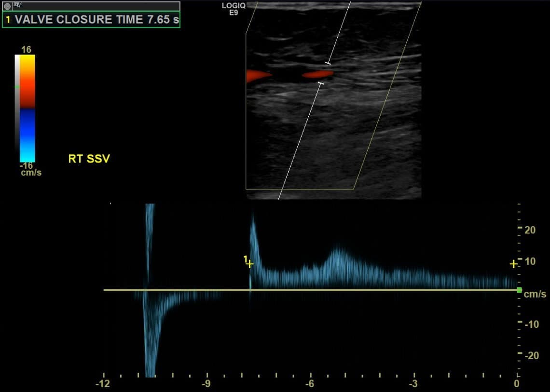The width and height of the screenshot is (550, 392).
Task: Click the upper Doppler sample gate marker
Action: click(x=329, y=63)
